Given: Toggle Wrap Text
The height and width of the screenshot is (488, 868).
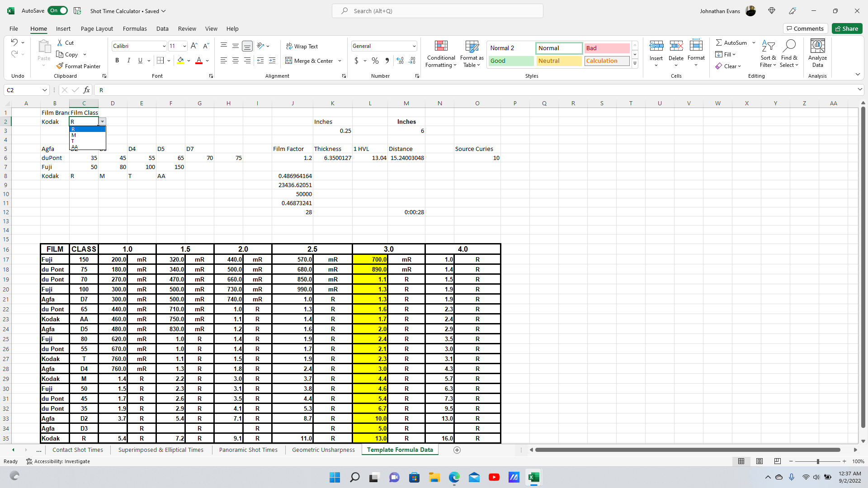Looking at the screenshot, I should [302, 46].
